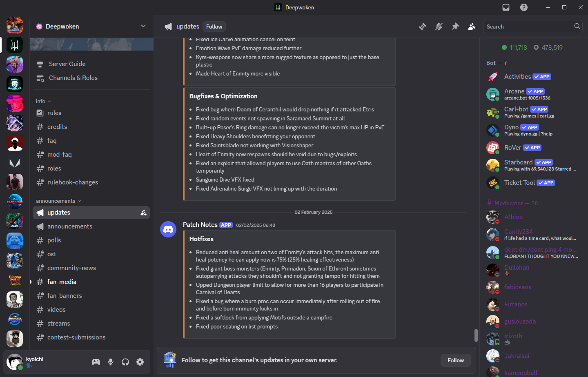Image resolution: width=588 pixels, height=377 pixels.
Task: Switch to fan-media channel
Action: tap(91, 282)
